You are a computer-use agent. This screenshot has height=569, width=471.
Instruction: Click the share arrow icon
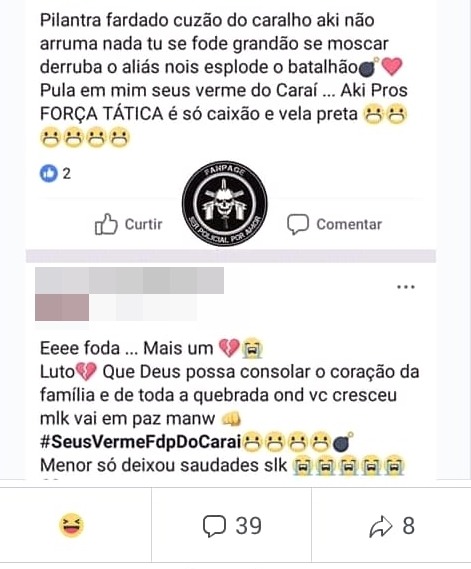click(380, 526)
